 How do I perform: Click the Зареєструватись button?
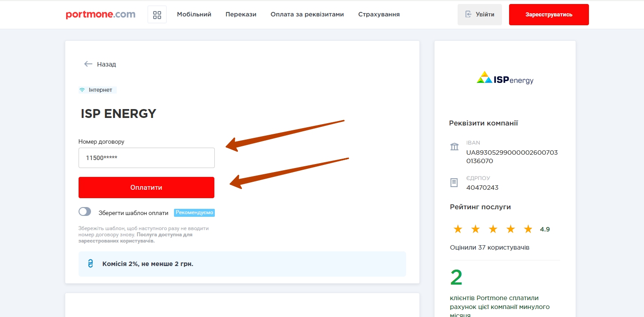(549, 15)
